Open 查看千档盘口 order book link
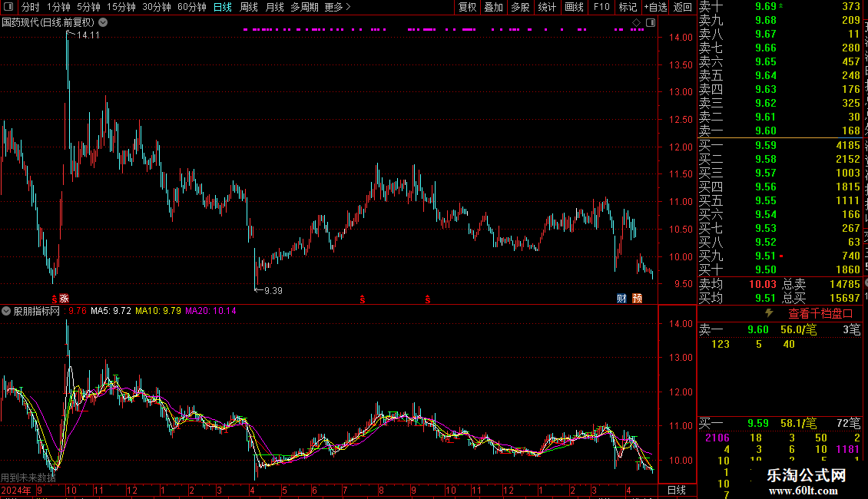868x499 pixels. (820, 314)
